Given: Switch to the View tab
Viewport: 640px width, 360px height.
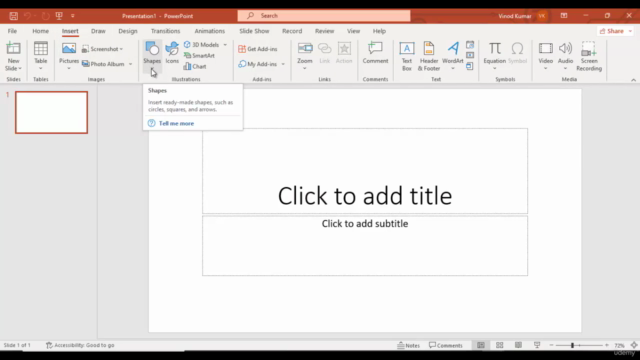Looking at the screenshot, I should click(353, 31).
